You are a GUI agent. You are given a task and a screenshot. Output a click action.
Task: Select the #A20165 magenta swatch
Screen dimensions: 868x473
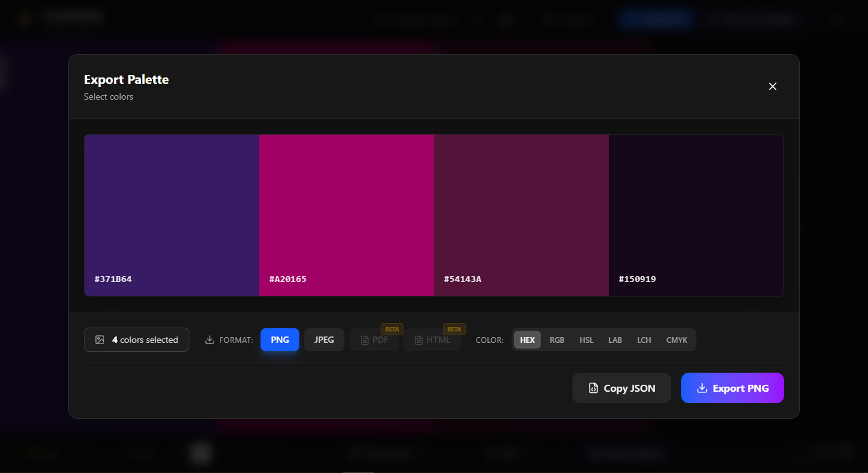[346, 215]
